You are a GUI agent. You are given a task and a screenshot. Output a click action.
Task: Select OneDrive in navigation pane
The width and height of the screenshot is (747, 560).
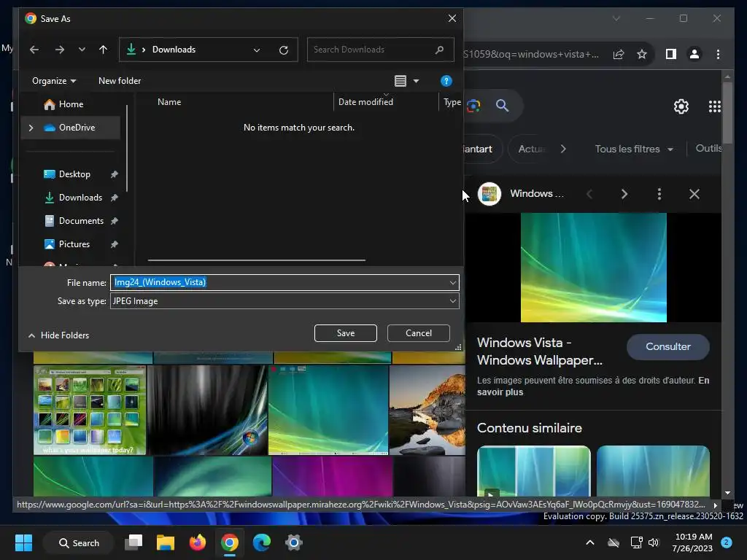pos(71,128)
